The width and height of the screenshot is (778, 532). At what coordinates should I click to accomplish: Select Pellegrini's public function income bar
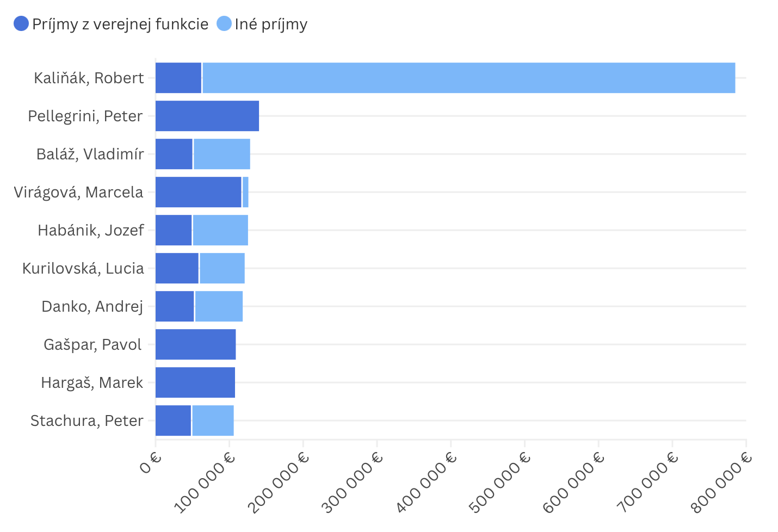[x=207, y=116]
